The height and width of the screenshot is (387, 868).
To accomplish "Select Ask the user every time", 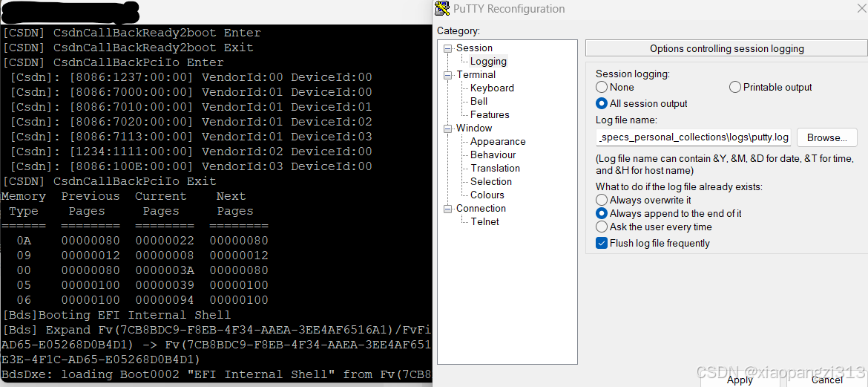I will point(654,227).
